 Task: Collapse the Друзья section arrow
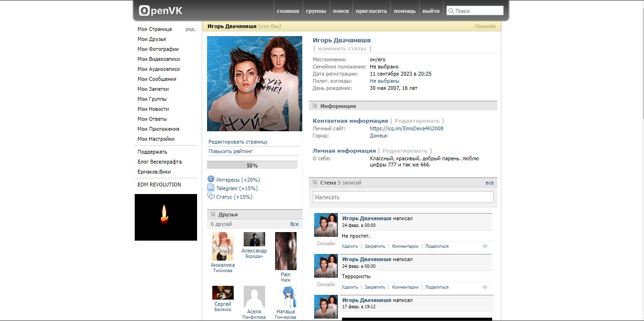coord(213,214)
